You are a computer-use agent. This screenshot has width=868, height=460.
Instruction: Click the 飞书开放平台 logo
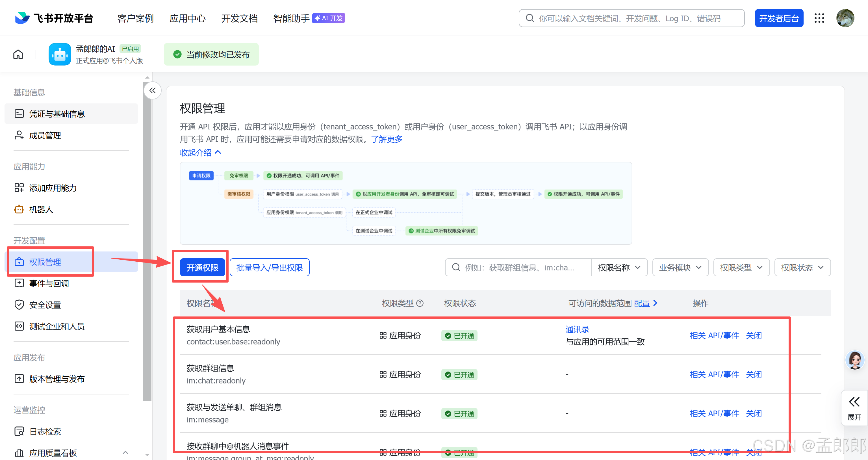(x=54, y=18)
